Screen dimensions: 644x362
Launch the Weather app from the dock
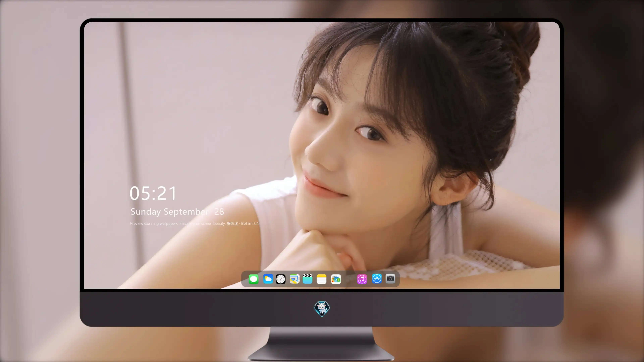click(x=268, y=279)
